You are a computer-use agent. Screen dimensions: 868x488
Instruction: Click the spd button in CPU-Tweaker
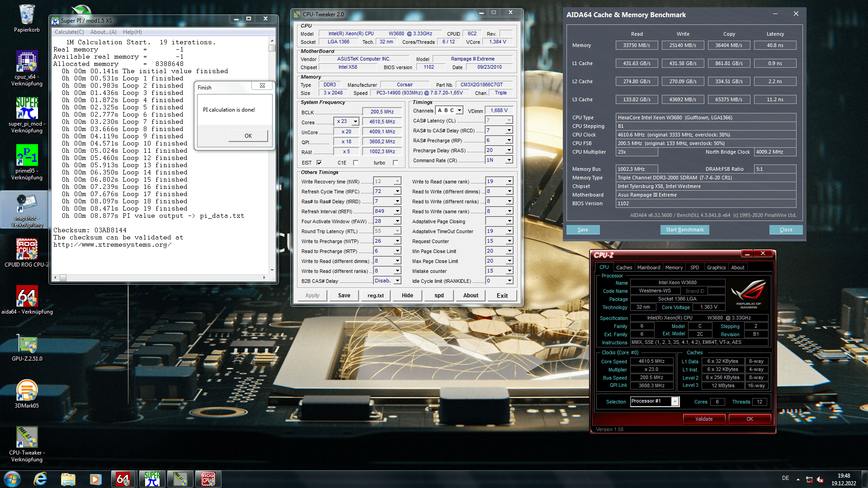click(439, 296)
